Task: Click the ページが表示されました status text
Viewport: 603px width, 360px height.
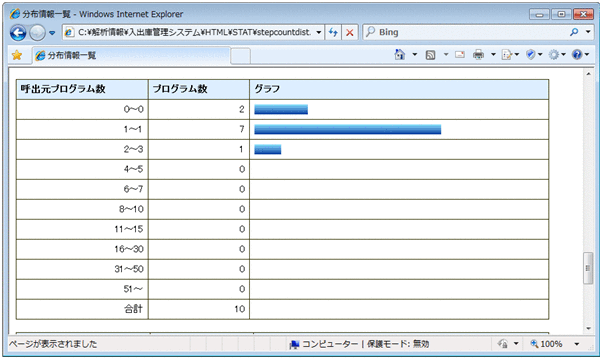Action: pyautogui.click(x=53, y=344)
